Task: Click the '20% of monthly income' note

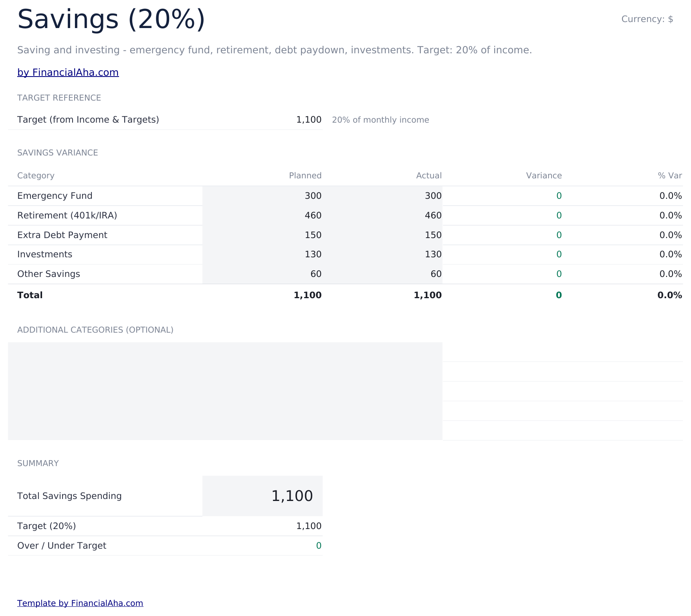Action: click(x=380, y=120)
